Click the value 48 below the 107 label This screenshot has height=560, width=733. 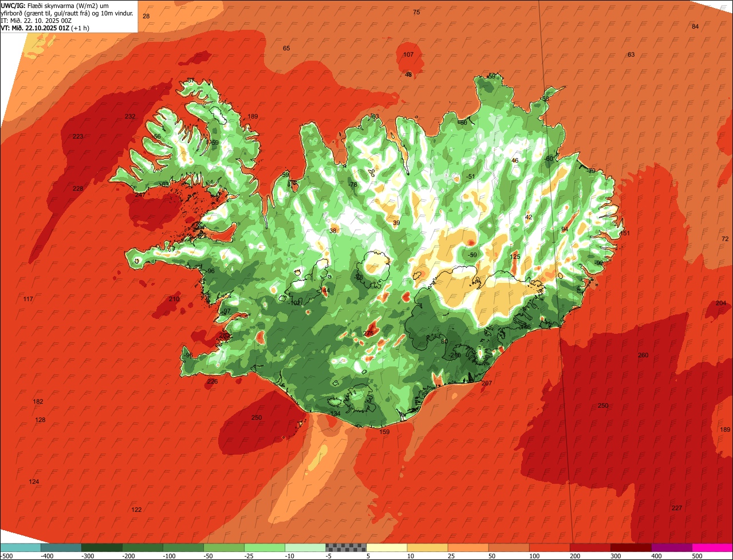tap(408, 74)
